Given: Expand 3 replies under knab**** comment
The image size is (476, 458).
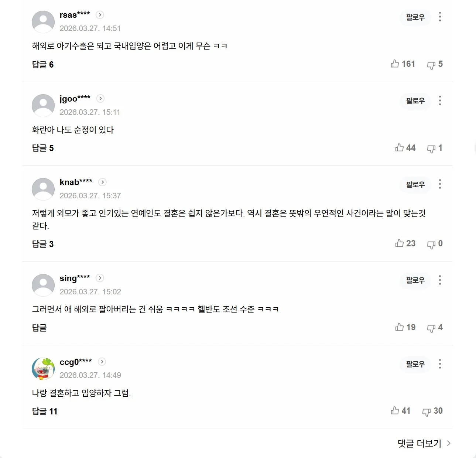Looking at the screenshot, I should (43, 244).
